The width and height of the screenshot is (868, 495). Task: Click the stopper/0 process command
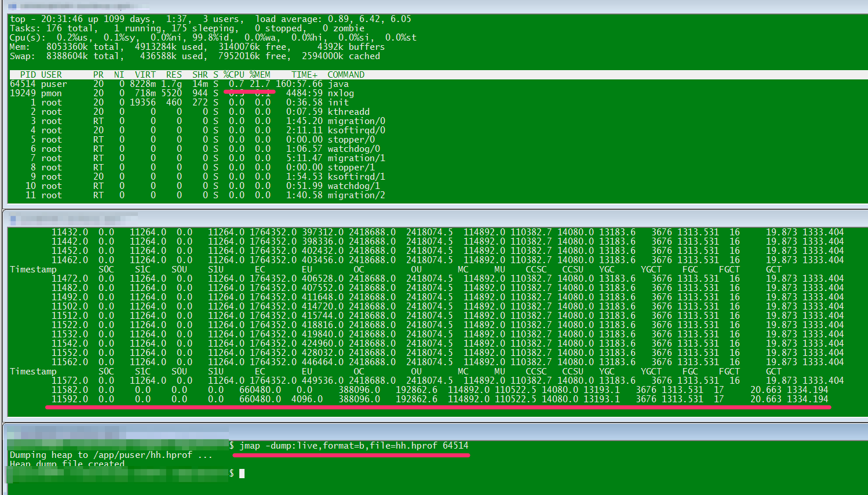click(351, 140)
